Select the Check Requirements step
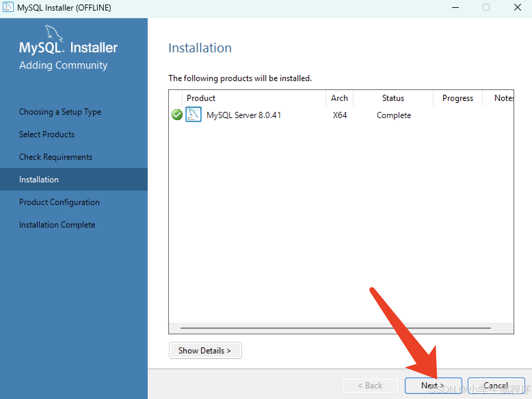The image size is (532, 399). 56,157
